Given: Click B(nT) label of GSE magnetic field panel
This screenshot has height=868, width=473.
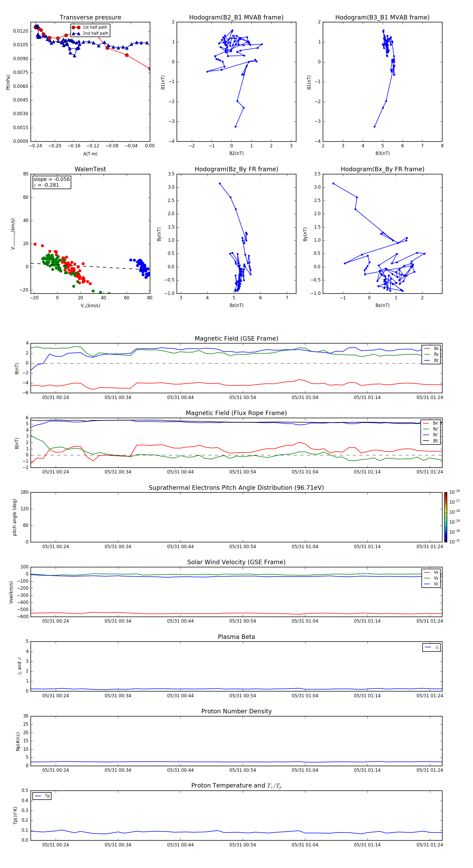Looking at the screenshot, I should pos(17,369).
